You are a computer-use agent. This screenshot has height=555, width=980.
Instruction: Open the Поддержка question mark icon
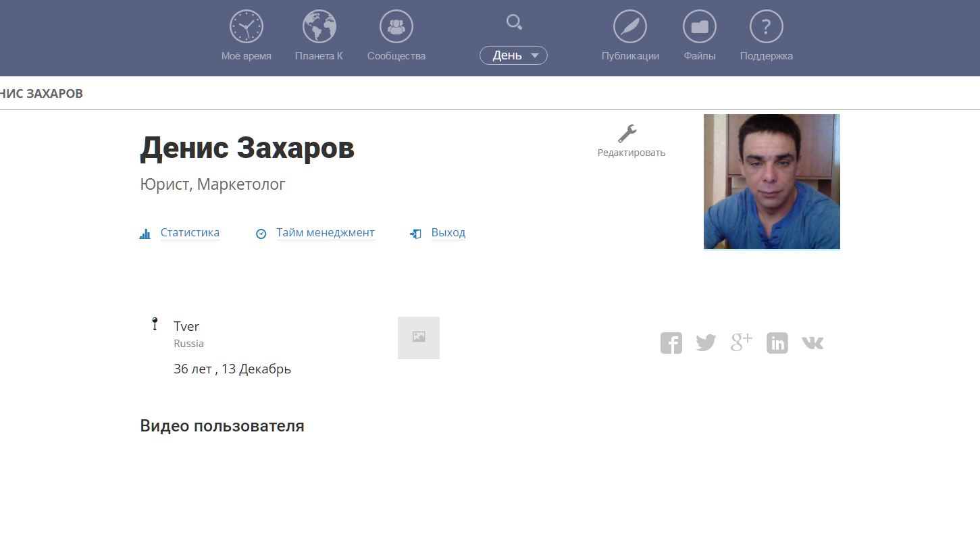click(x=767, y=27)
